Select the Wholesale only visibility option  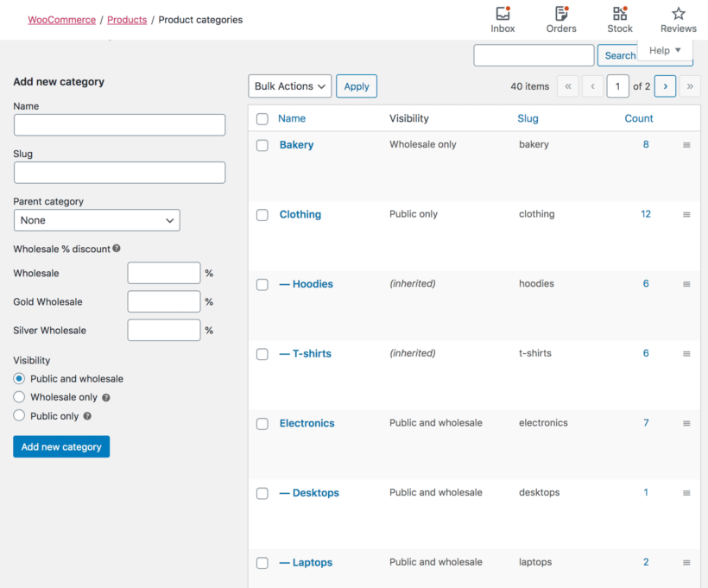pos(18,397)
